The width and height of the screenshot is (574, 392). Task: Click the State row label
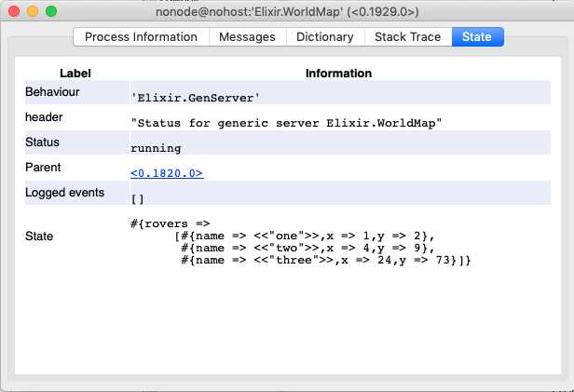(x=39, y=236)
